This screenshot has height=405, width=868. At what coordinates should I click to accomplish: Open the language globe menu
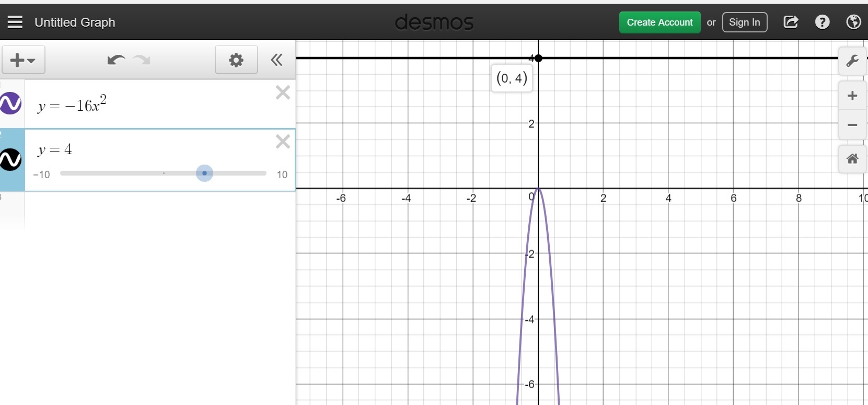coord(853,22)
